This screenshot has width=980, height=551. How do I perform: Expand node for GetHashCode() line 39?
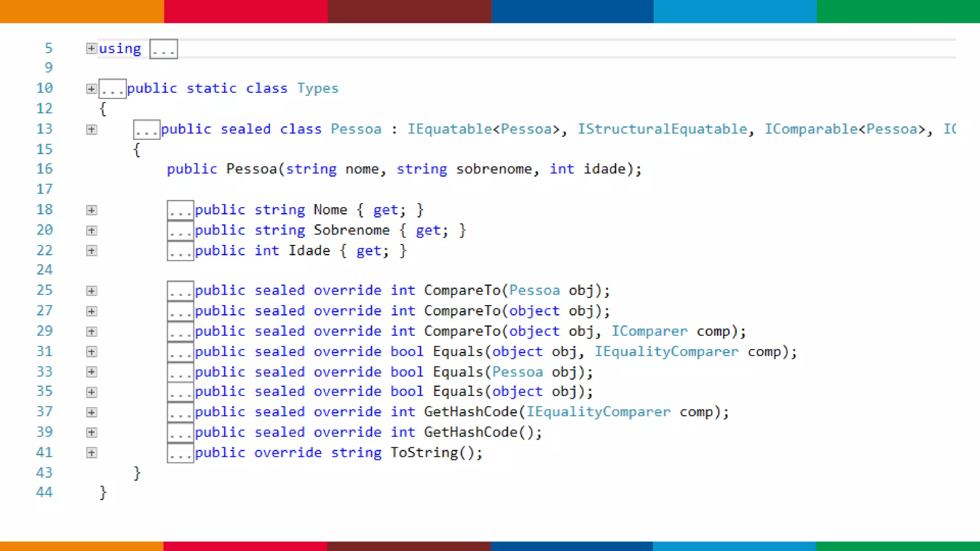91,432
